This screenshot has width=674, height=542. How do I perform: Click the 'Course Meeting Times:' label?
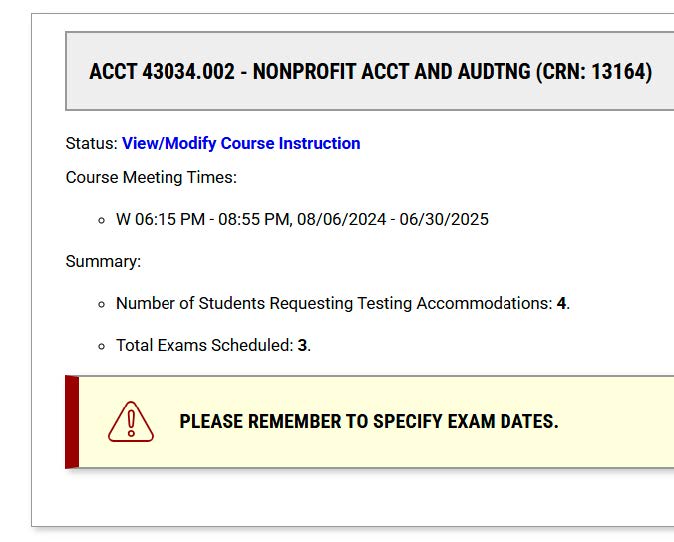[151, 178]
